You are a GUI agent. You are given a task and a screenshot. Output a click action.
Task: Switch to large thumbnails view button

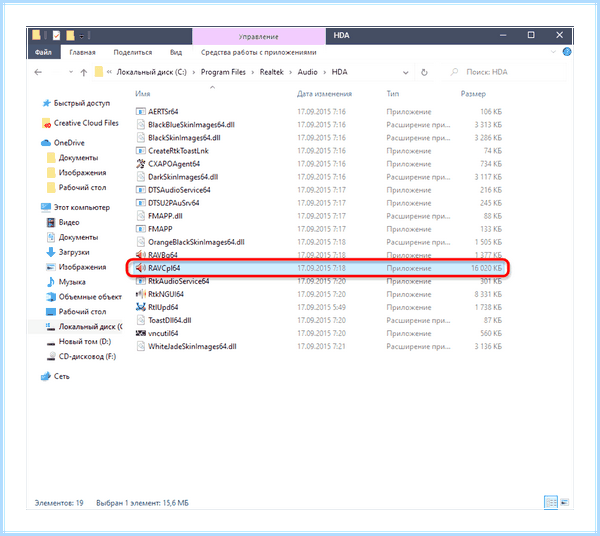click(565, 502)
